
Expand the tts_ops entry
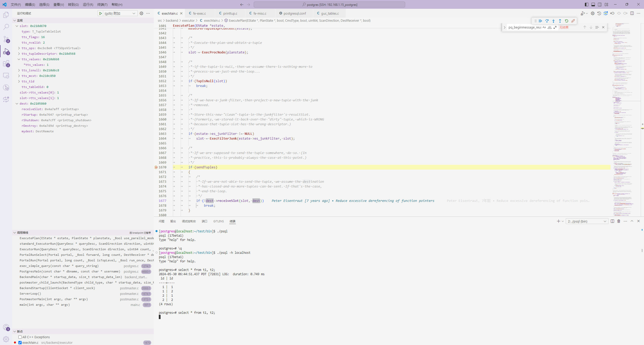[19, 48]
